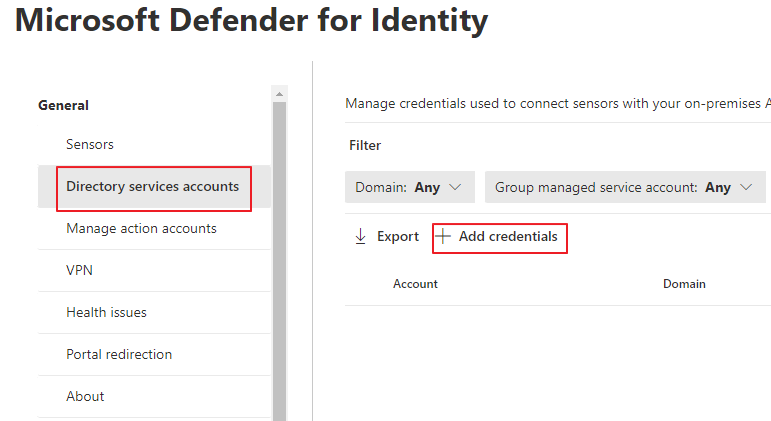
Task: Click the plus icon beside Add credentials
Action: pyautogui.click(x=443, y=237)
